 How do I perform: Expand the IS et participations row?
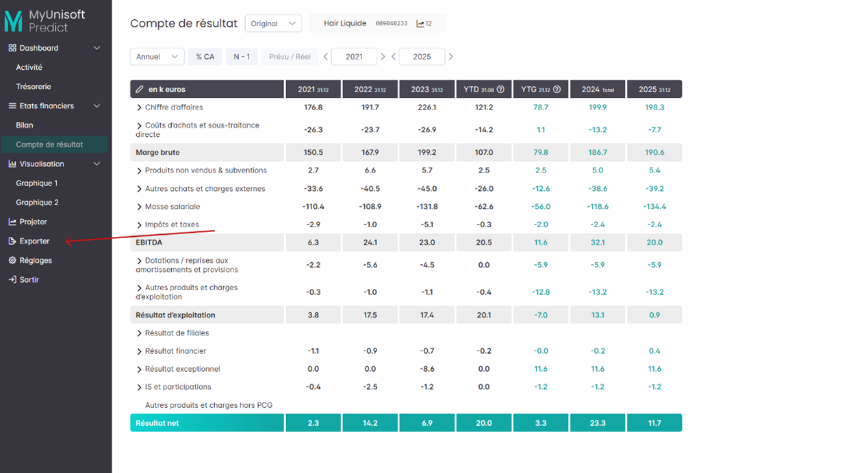pos(140,387)
